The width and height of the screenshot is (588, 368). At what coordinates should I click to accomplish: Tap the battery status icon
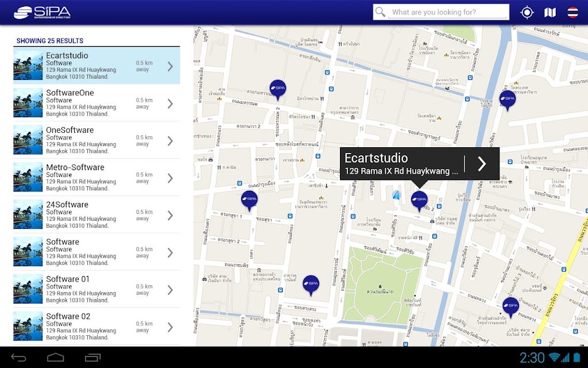577,358
